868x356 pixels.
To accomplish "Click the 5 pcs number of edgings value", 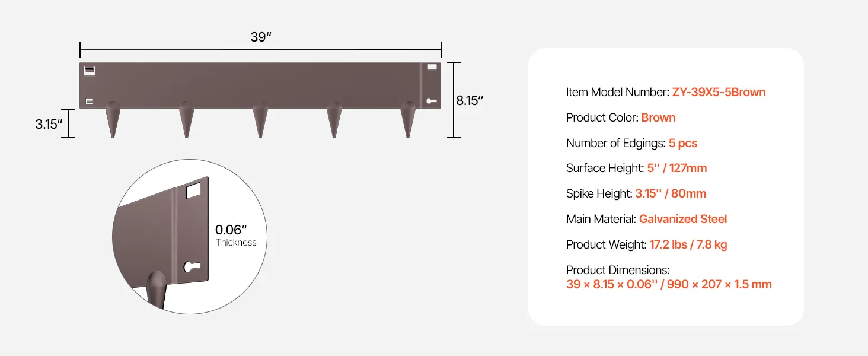I will click(683, 143).
